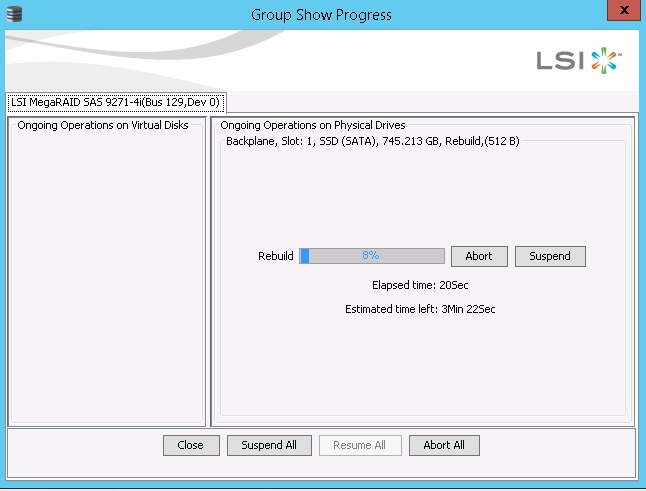Click the LSI starburst logo icon
The height and width of the screenshot is (491, 646).
(x=606, y=60)
